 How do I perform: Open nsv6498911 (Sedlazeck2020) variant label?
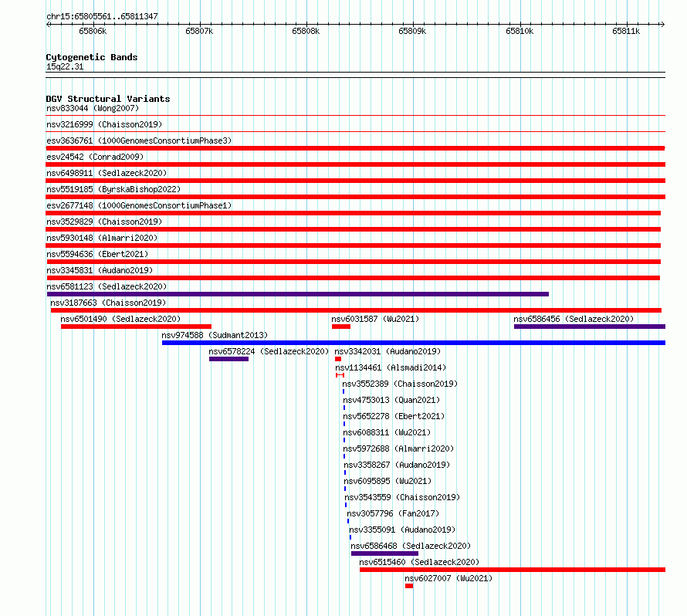tap(107, 173)
